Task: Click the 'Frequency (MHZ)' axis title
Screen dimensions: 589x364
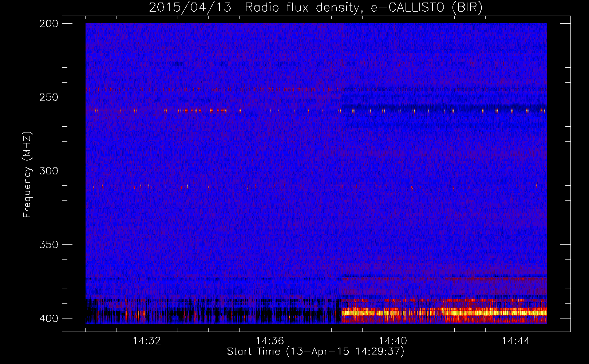Action: (27, 174)
